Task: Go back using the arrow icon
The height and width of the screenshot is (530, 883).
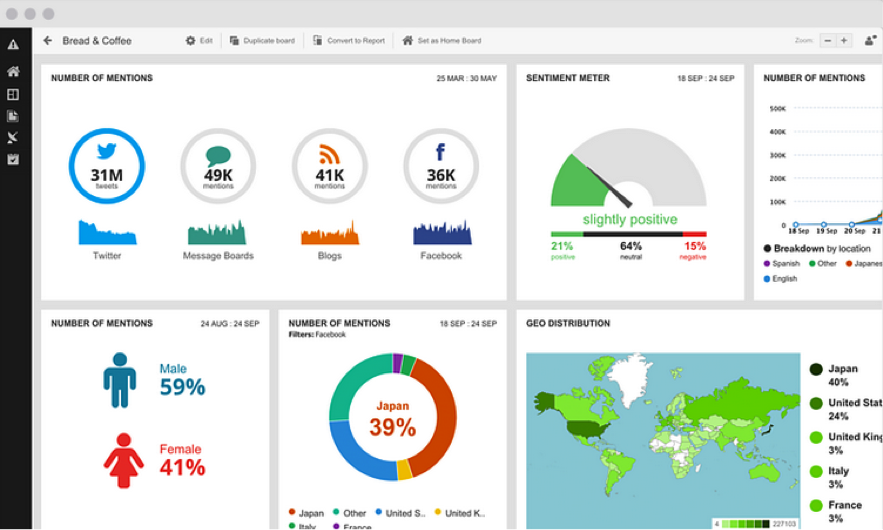Action: click(48, 41)
